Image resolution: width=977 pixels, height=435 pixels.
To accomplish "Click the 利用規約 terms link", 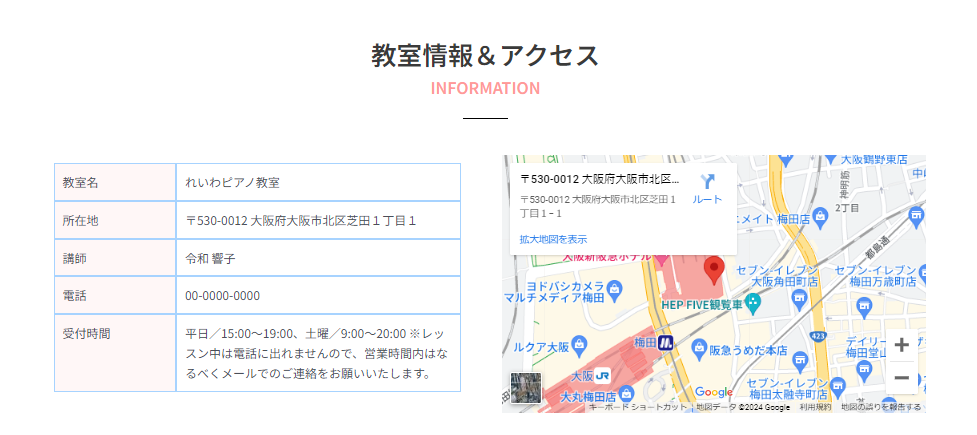I will [815, 408].
